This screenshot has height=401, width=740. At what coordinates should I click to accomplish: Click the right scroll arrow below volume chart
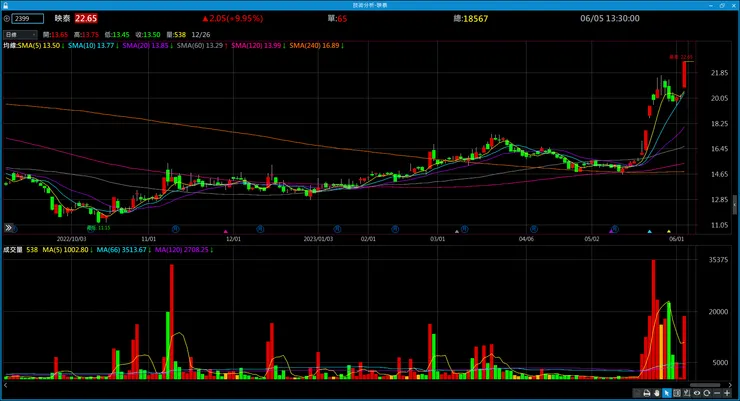point(730,385)
